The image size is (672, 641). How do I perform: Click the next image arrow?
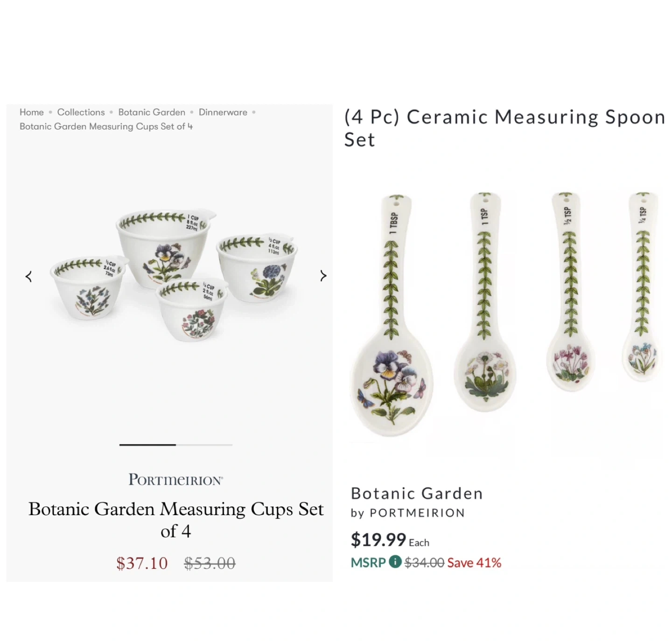(x=323, y=276)
